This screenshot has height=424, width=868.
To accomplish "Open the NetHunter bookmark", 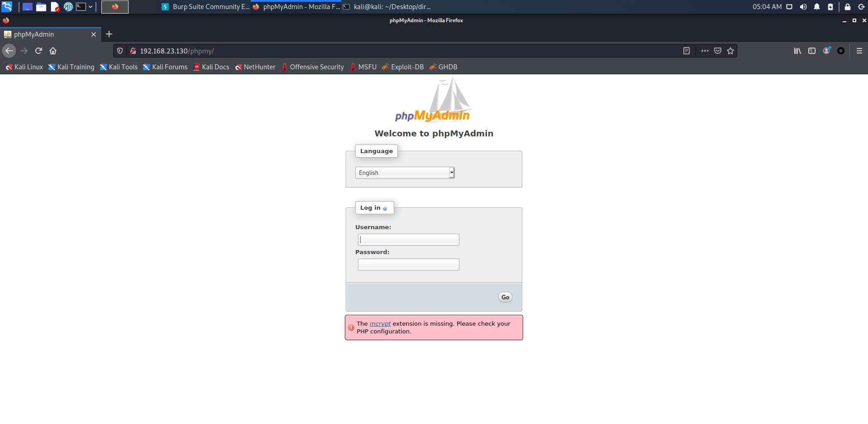I will 255,67.
